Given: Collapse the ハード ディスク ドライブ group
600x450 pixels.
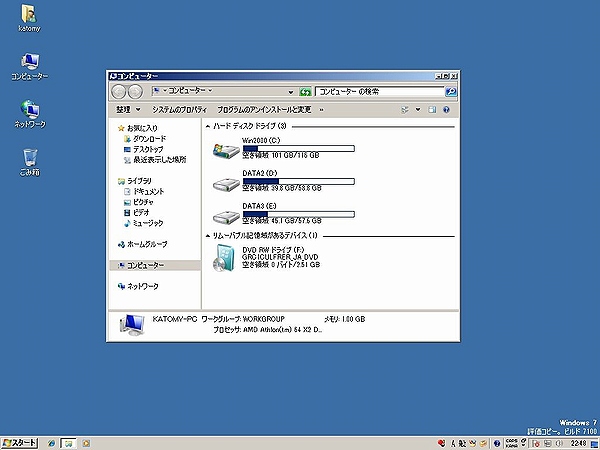Looking at the screenshot, I should pyautogui.click(x=208, y=126).
